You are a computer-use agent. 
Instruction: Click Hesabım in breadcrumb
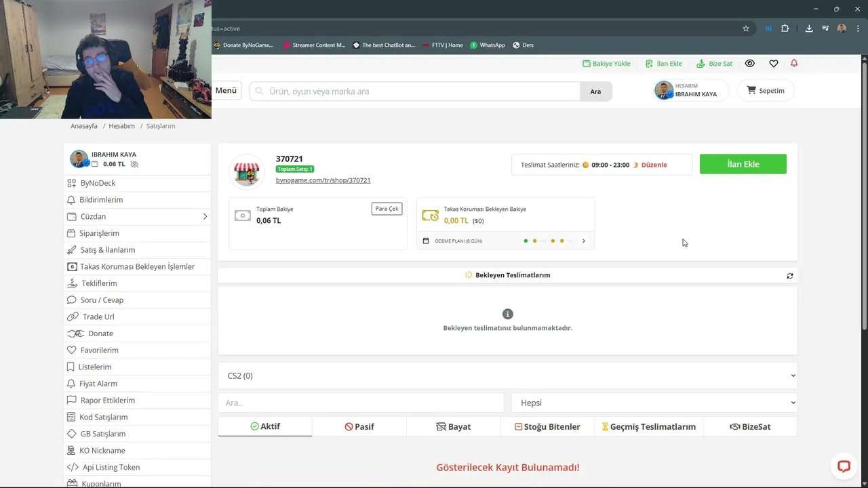click(x=122, y=126)
